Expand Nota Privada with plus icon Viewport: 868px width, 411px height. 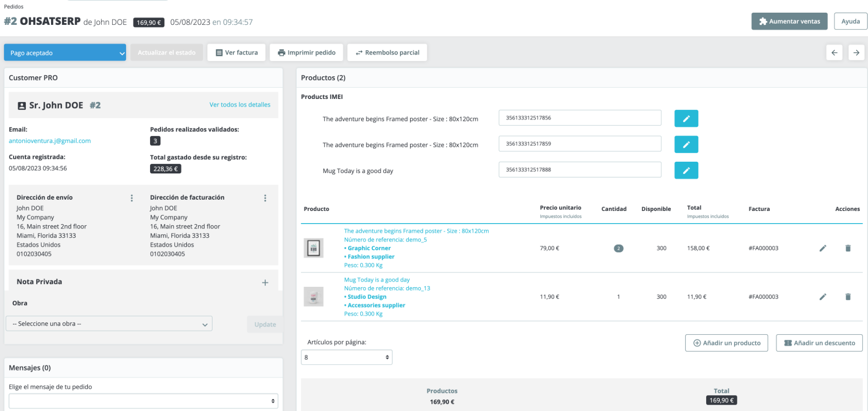click(x=265, y=283)
